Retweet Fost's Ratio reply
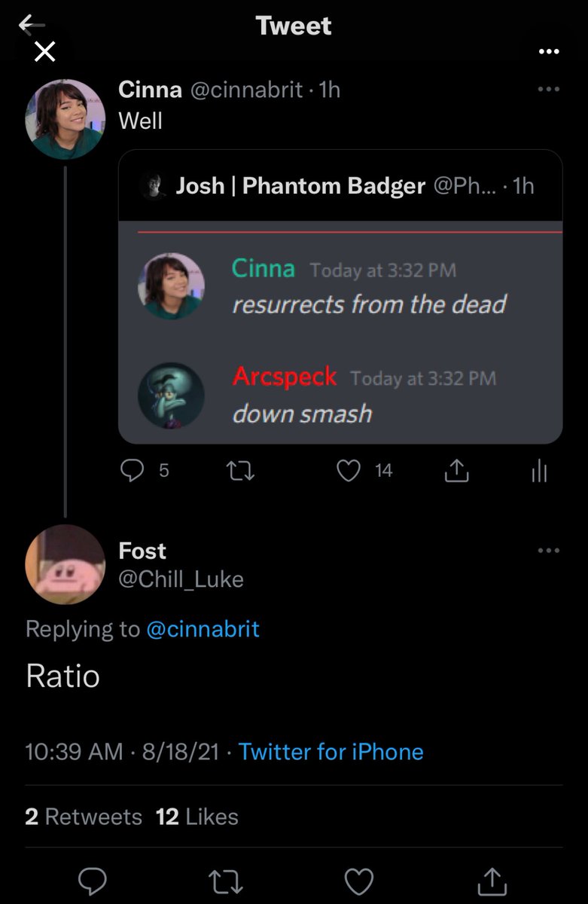588x904 pixels. [226, 880]
